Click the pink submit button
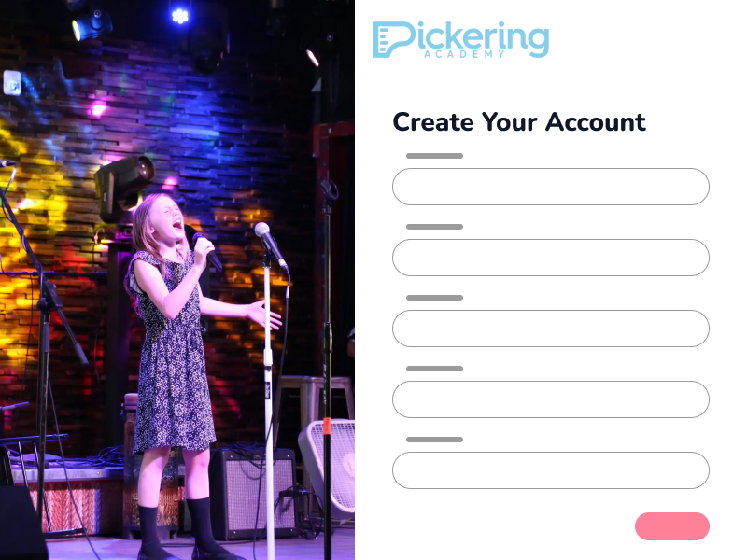Image resolution: width=747 pixels, height=560 pixels. point(672,526)
